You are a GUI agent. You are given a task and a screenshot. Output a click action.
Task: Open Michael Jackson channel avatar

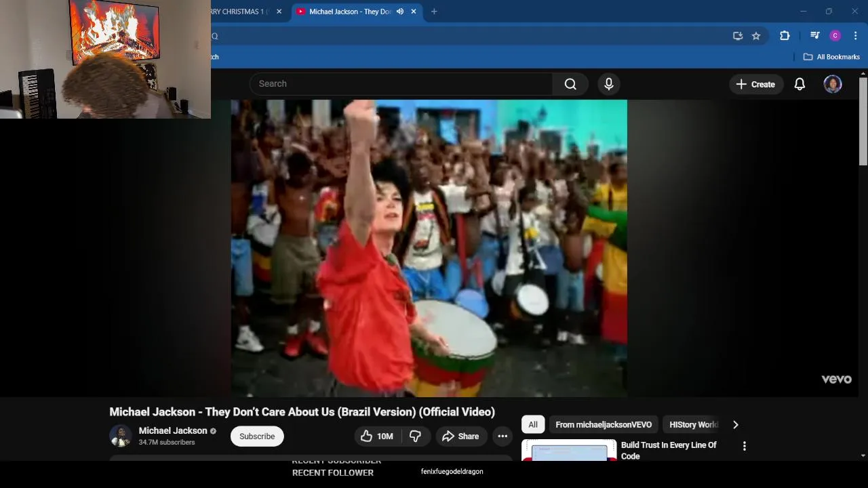(x=121, y=436)
